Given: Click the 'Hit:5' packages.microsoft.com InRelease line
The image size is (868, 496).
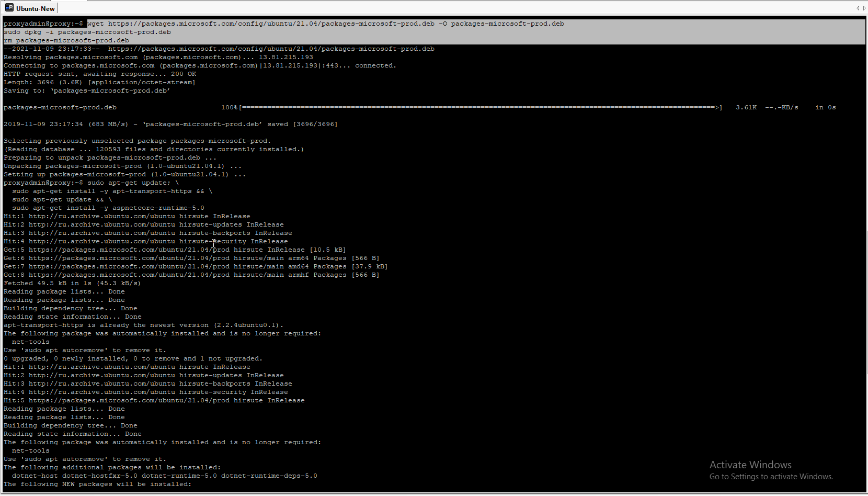Looking at the screenshot, I should (154, 400).
